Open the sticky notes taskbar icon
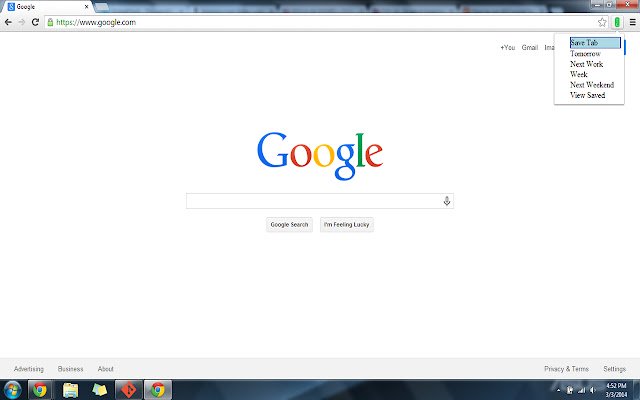640x400 pixels. tap(99, 390)
